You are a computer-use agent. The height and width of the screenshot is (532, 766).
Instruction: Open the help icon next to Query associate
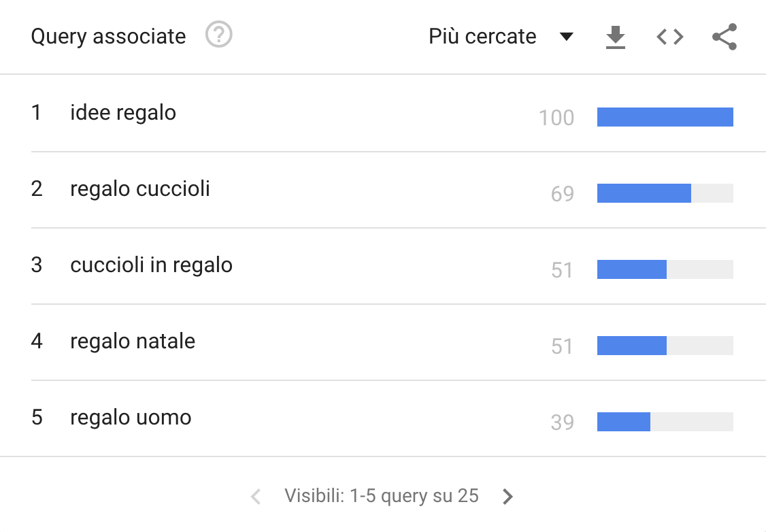(217, 35)
